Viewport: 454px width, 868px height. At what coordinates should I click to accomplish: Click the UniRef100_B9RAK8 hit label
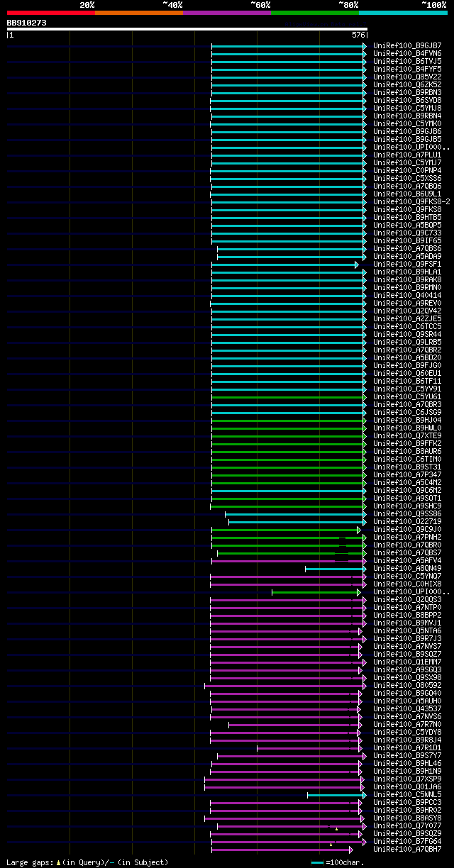[x=407, y=279]
